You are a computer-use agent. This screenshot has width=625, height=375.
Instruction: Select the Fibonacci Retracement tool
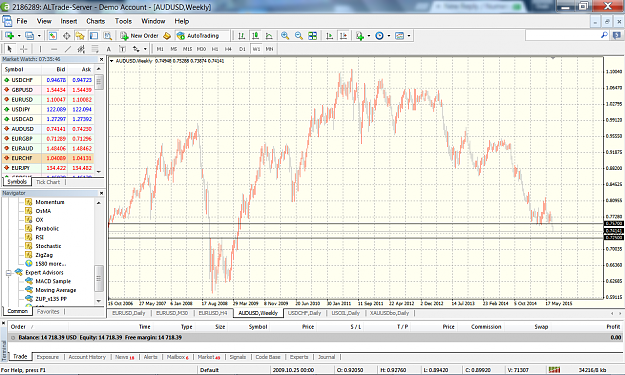pos(95,49)
